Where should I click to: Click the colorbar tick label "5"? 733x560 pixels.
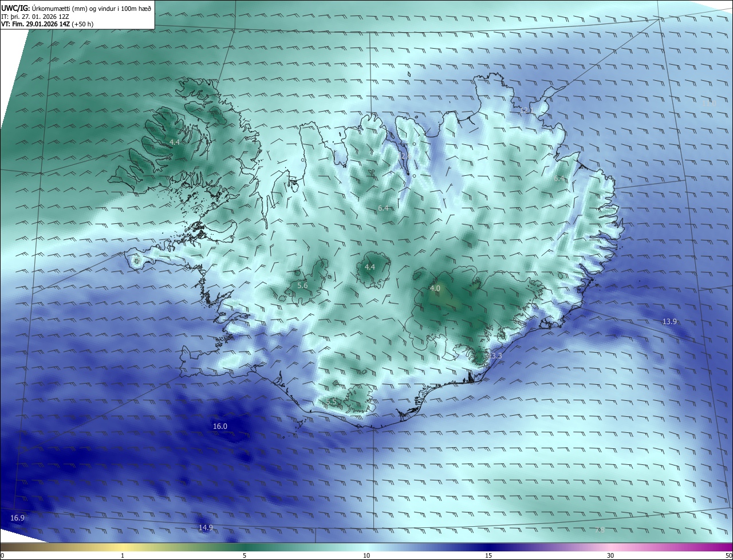point(245,555)
